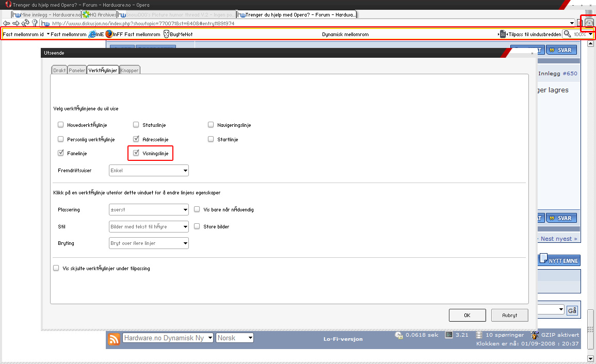Image resolution: width=596 pixels, height=364 pixels.
Task: Open the Stil dropdown
Action: pyautogui.click(x=149, y=226)
